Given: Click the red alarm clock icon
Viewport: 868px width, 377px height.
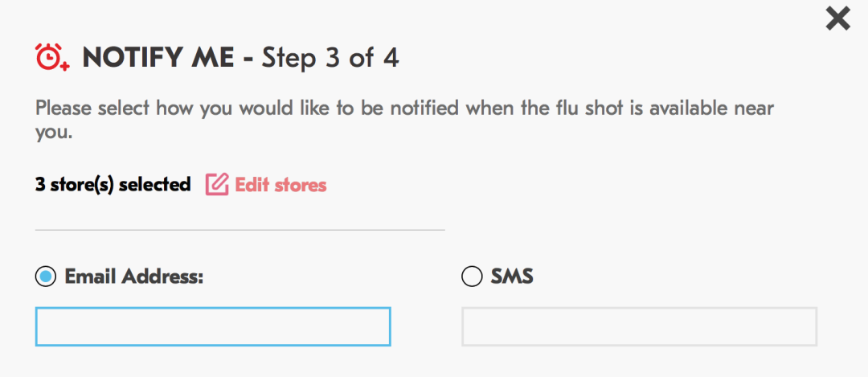Looking at the screenshot, I should tap(51, 56).
